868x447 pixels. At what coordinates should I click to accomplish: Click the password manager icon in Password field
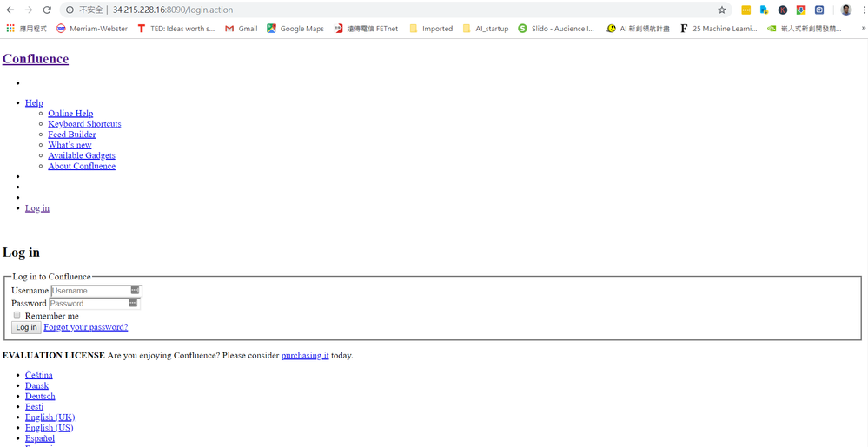point(133,303)
